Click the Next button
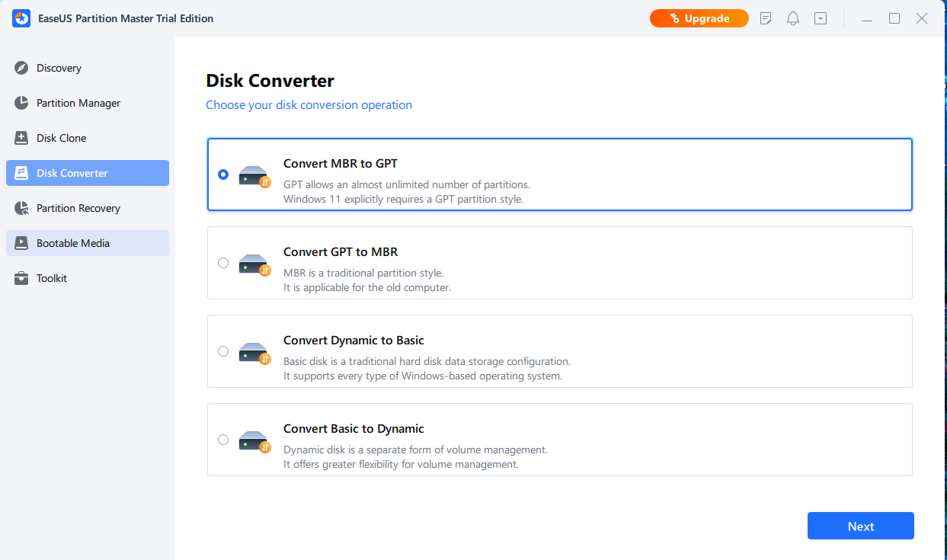947x560 pixels. pos(860,526)
